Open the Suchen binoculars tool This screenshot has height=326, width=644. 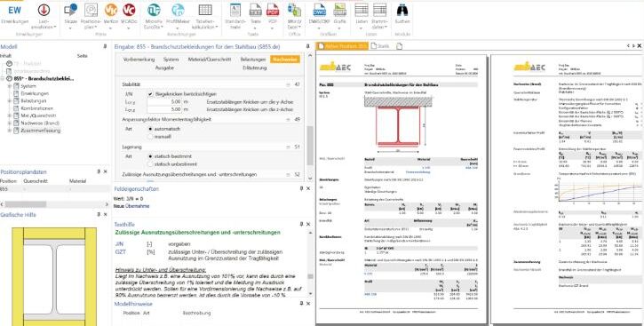402,16
